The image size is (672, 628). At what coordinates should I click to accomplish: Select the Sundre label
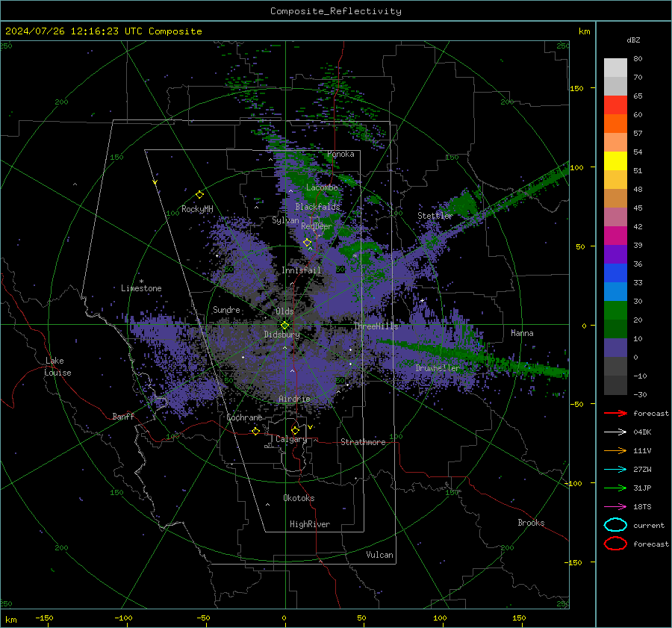(226, 309)
